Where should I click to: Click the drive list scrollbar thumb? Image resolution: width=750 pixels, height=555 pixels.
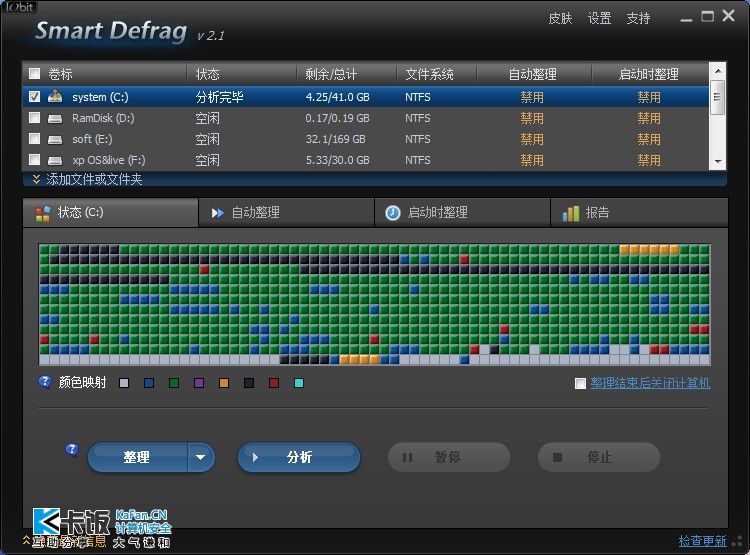tap(717, 97)
